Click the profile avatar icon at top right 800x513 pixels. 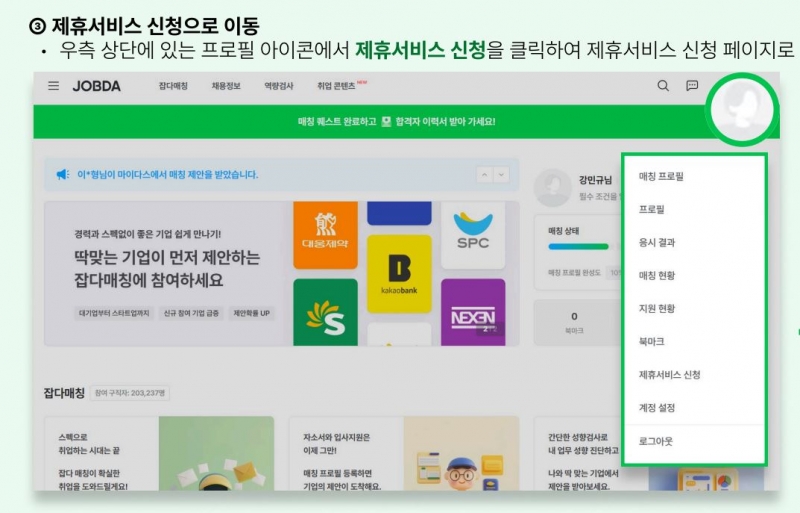[x=743, y=106]
